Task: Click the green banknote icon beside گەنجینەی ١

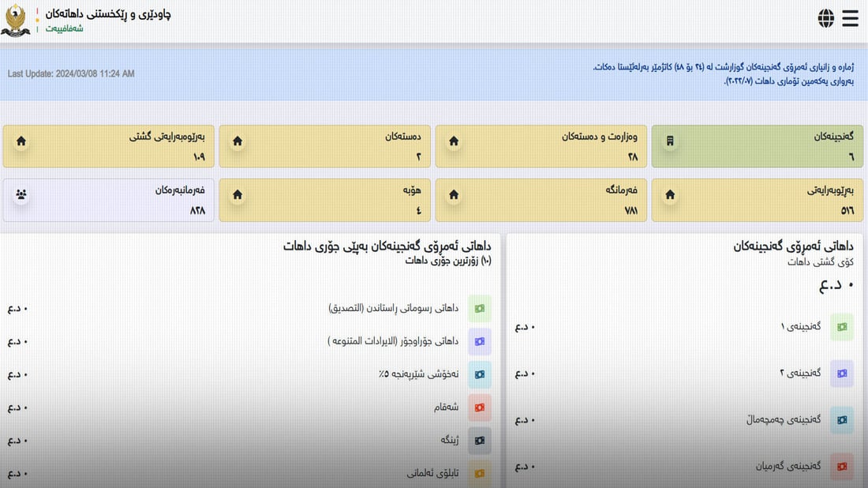Action: (x=841, y=326)
